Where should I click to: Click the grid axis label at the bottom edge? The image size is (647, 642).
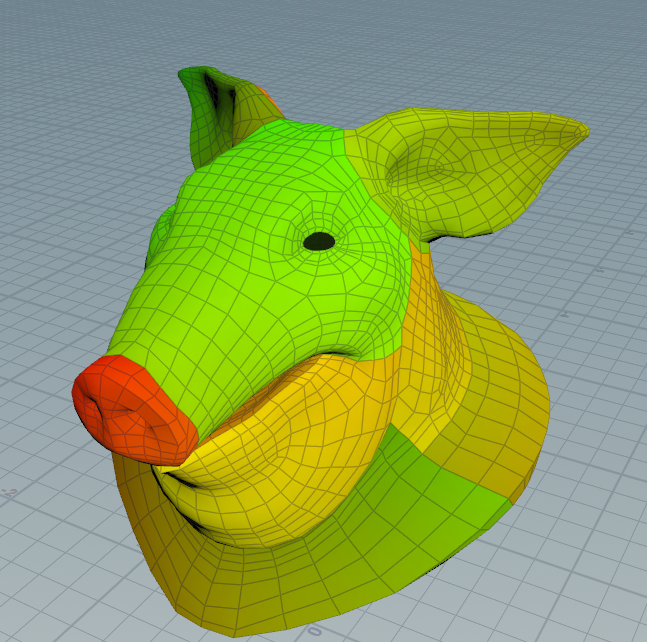pos(313,632)
